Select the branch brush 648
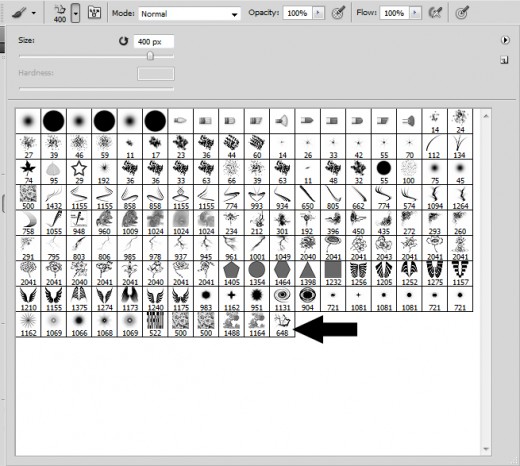This screenshot has width=520, height=466. coord(282,324)
